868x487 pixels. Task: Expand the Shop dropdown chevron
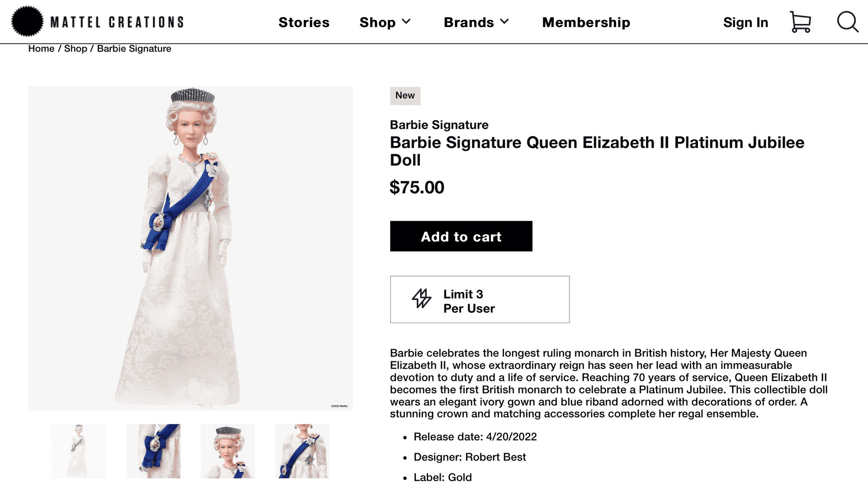(x=406, y=22)
